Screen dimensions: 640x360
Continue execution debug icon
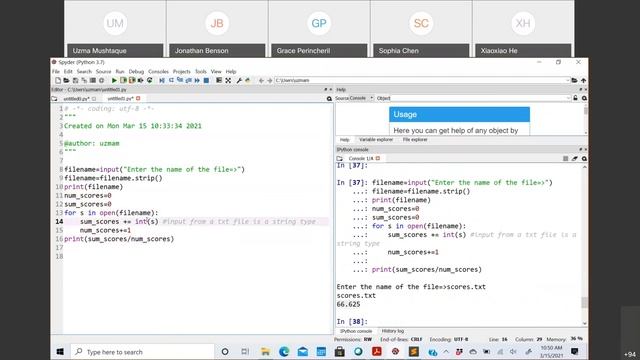pyautogui.click(x=197, y=80)
